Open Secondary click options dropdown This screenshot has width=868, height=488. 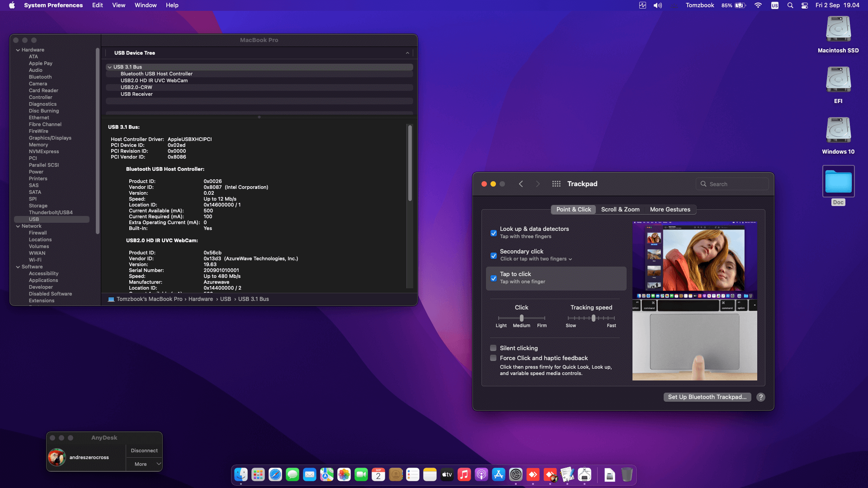[536, 259]
